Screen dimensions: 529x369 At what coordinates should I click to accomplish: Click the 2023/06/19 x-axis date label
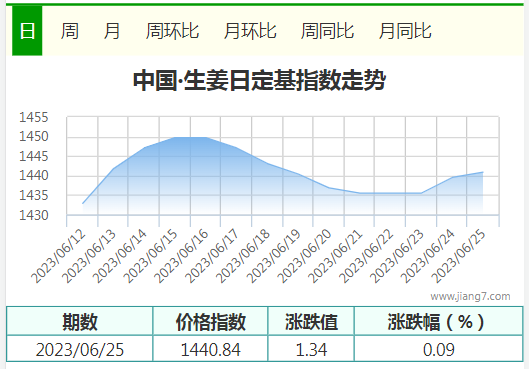(x=274, y=256)
